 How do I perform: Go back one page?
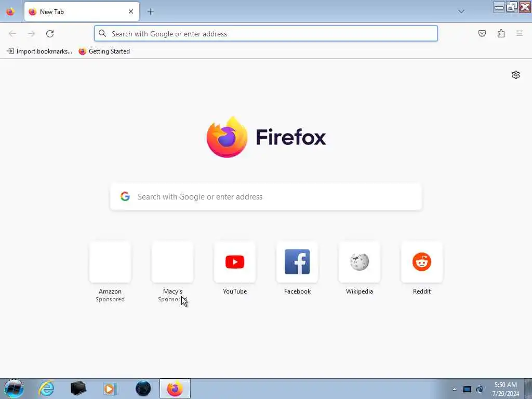point(12,34)
